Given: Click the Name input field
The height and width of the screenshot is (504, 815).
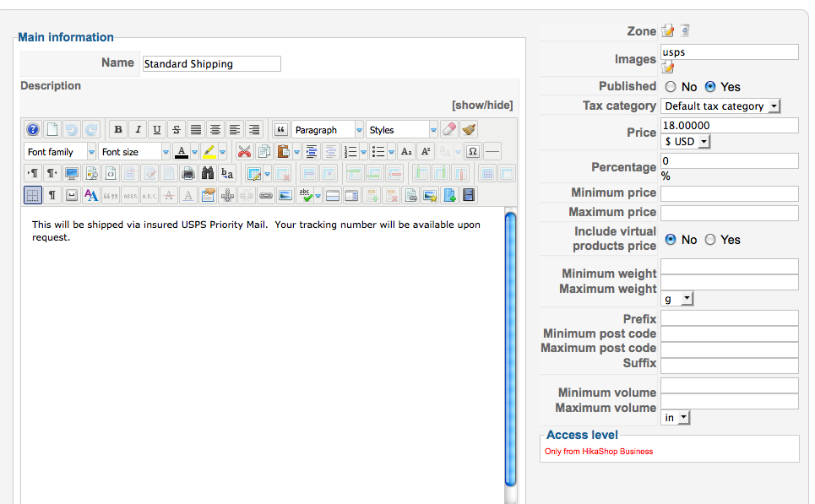Looking at the screenshot, I should (211, 64).
